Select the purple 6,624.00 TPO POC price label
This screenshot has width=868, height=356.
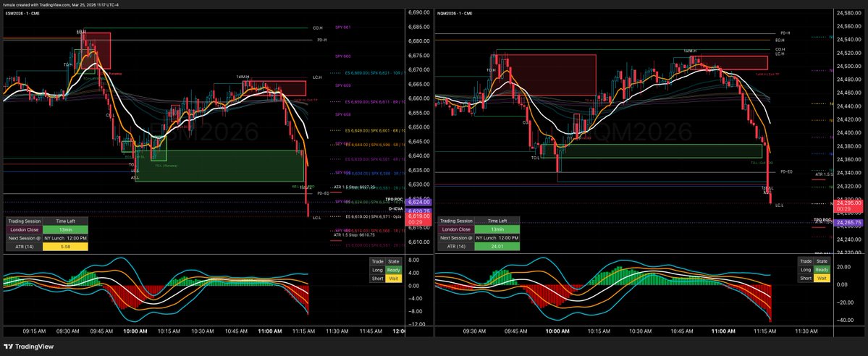420,203
